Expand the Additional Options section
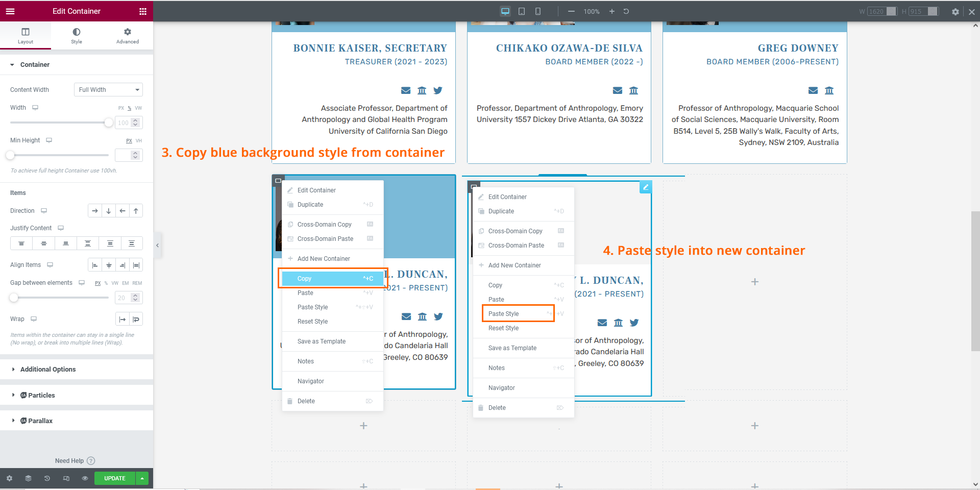 click(48, 369)
